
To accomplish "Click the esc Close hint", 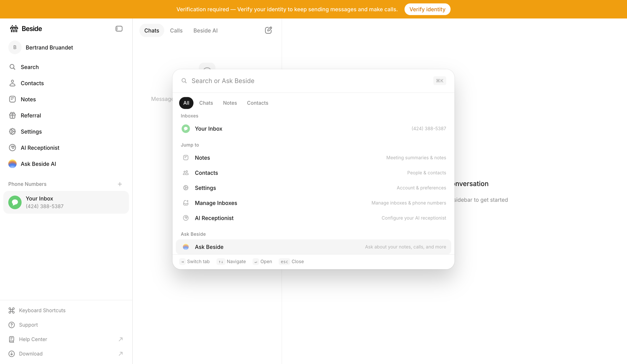I will [x=292, y=262].
